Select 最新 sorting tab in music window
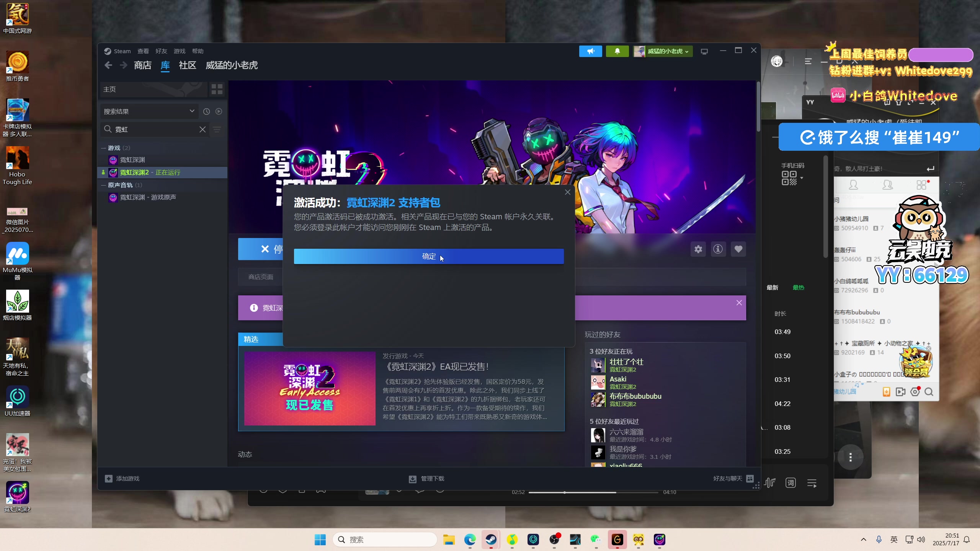This screenshot has height=551, width=980. point(773,288)
